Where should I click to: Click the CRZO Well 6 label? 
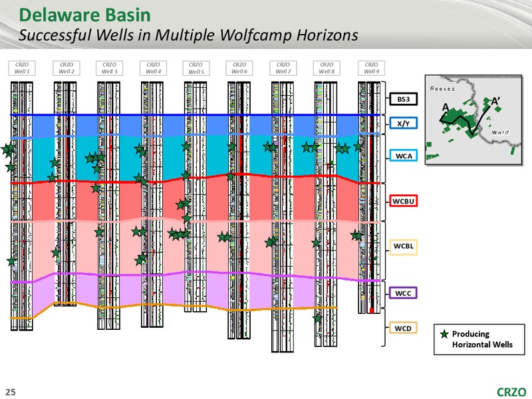tap(239, 68)
